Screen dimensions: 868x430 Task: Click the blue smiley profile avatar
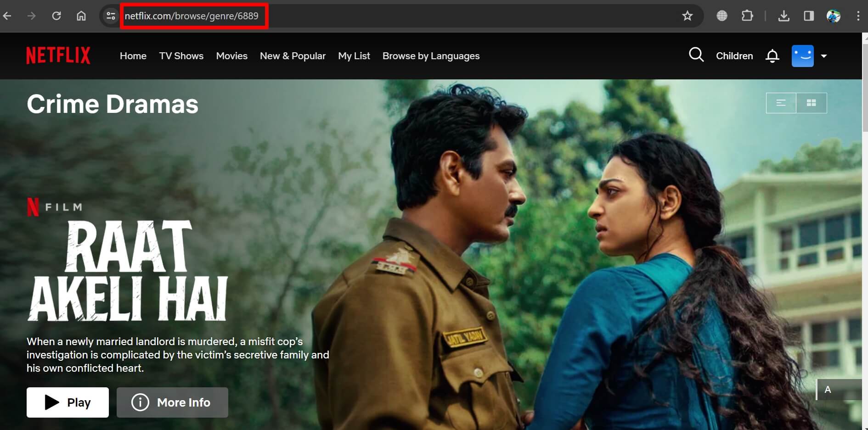point(803,56)
